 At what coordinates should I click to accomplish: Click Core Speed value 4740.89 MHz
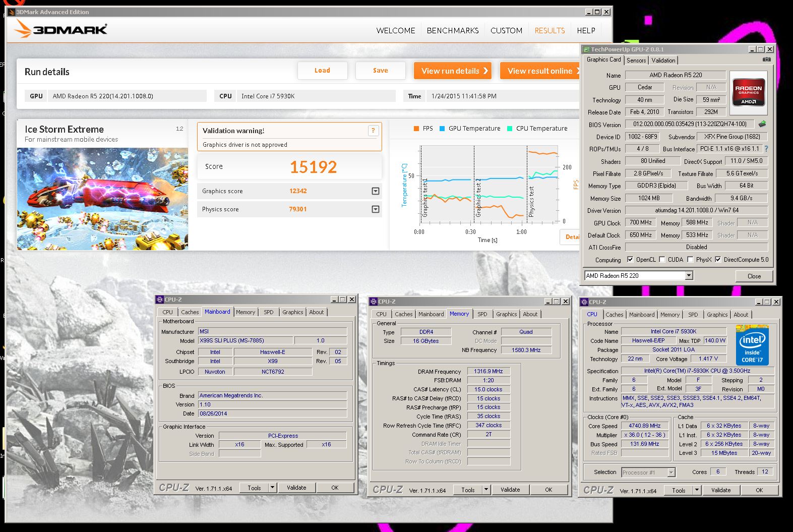coord(645,426)
